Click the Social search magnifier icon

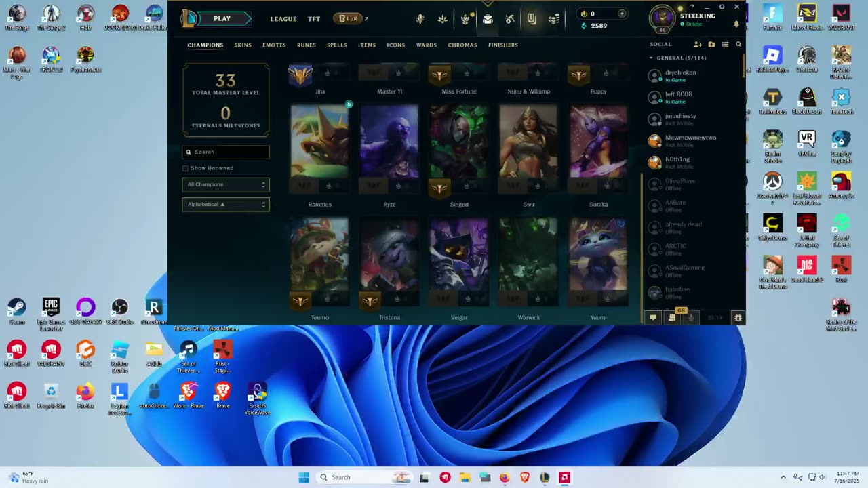tap(738, 45)
